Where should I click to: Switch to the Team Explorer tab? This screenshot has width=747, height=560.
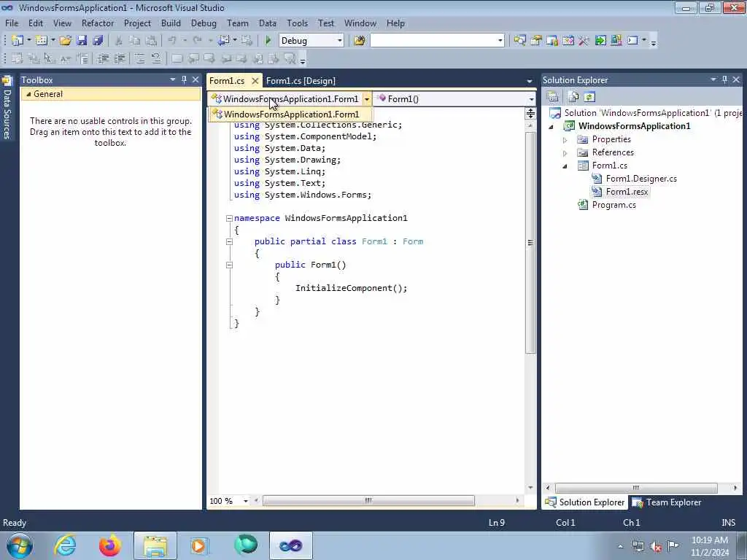pyautogui.click(x=667, y=502)
